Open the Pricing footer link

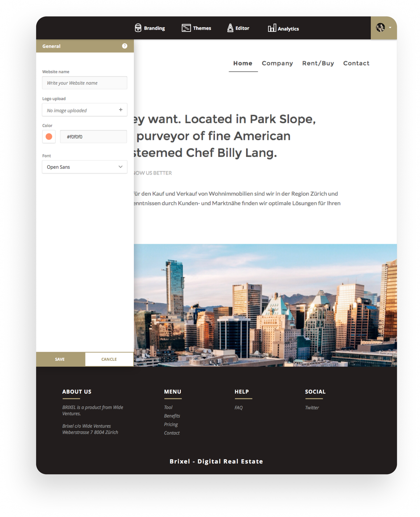(171, 424)
